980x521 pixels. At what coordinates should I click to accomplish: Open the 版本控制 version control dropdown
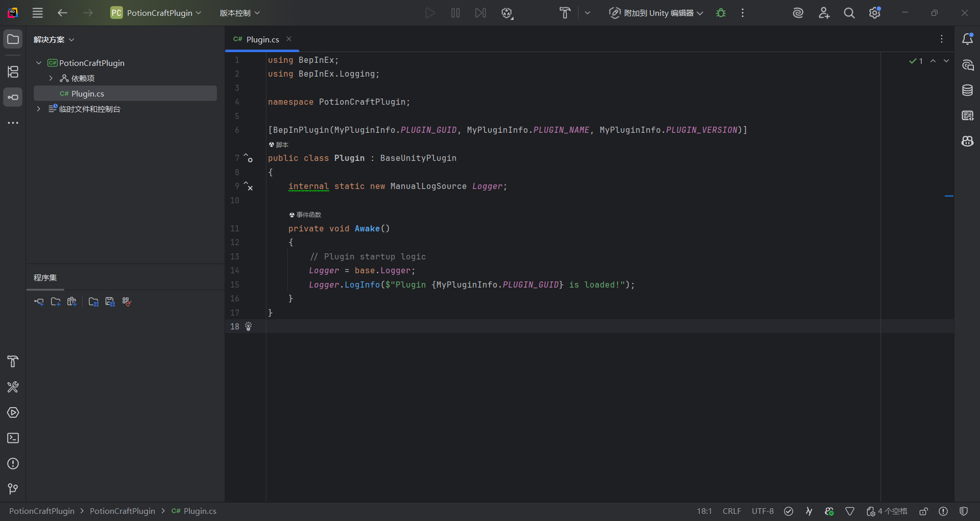[239, 13]
